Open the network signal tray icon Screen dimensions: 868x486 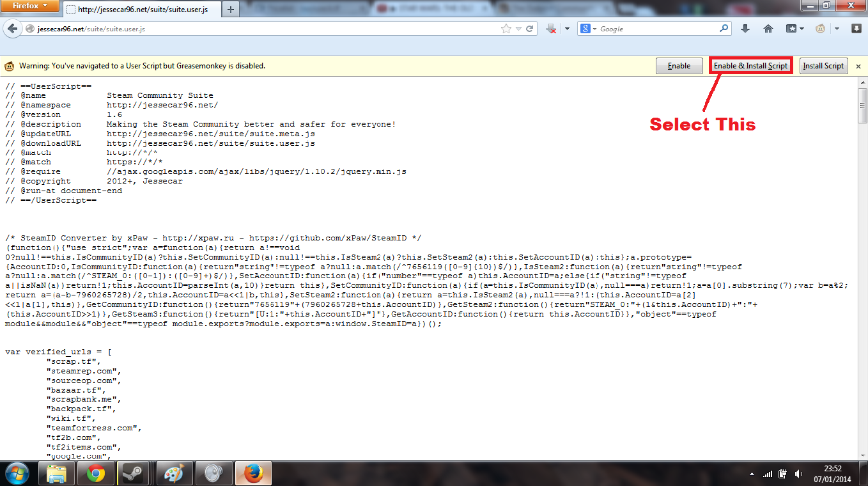[x=768, y=474]
